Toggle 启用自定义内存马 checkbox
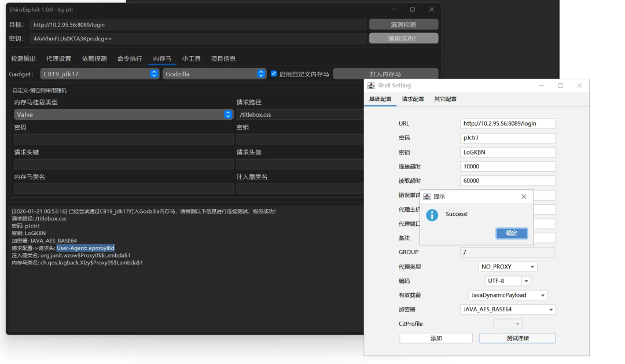The width and height of the screenshot is (625, 364). [x=274, y=73]
